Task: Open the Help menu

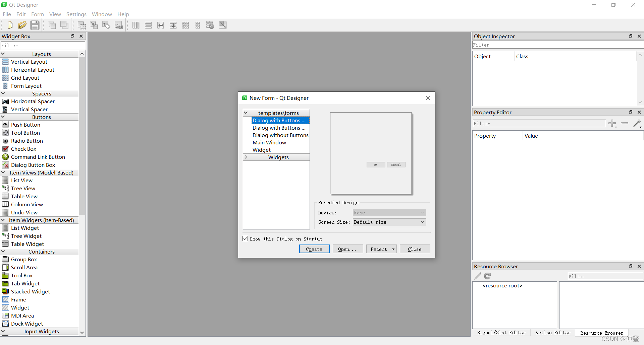Action: point(123,14)
